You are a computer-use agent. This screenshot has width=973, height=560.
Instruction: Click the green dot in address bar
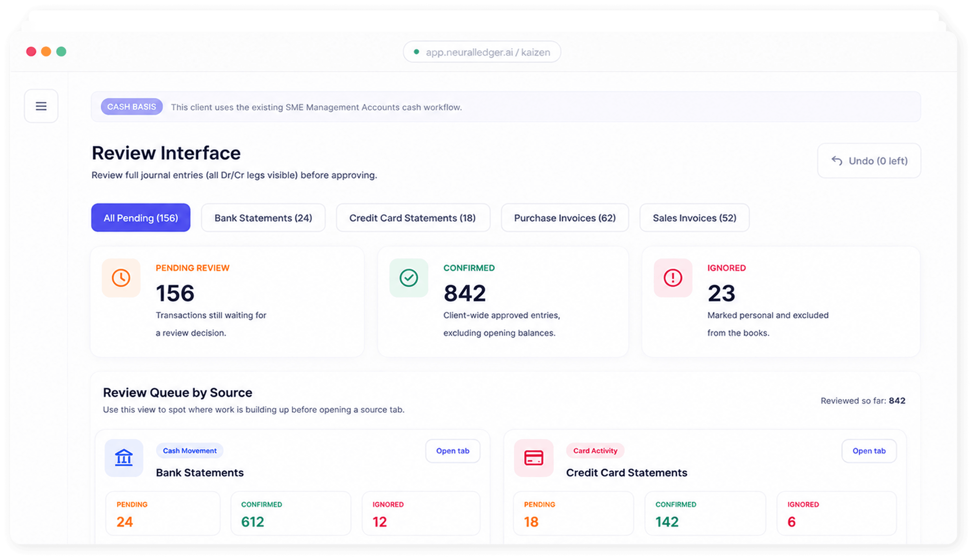click(x=416, y=52)
